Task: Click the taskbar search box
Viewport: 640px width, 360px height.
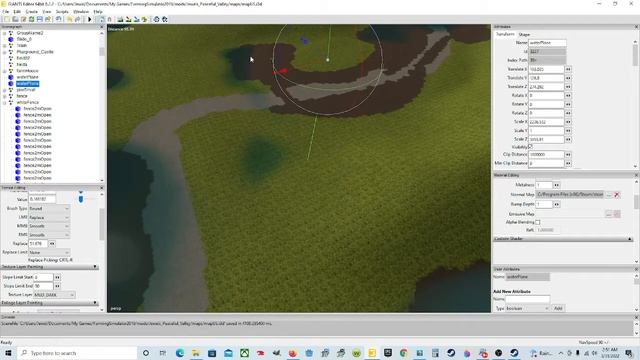Action: [x=78, y=353]
